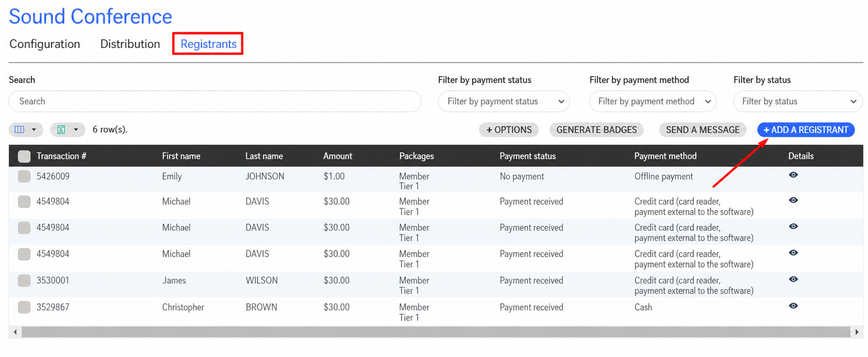868x357 pixels.
Task: Click the last name BROWN
Action: pyautogui.click(x=262, y=307)
